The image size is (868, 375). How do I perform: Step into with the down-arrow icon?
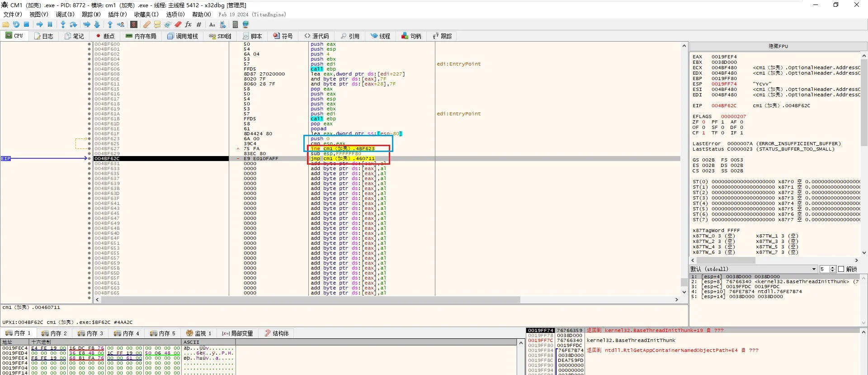click(x=63, y=24)
